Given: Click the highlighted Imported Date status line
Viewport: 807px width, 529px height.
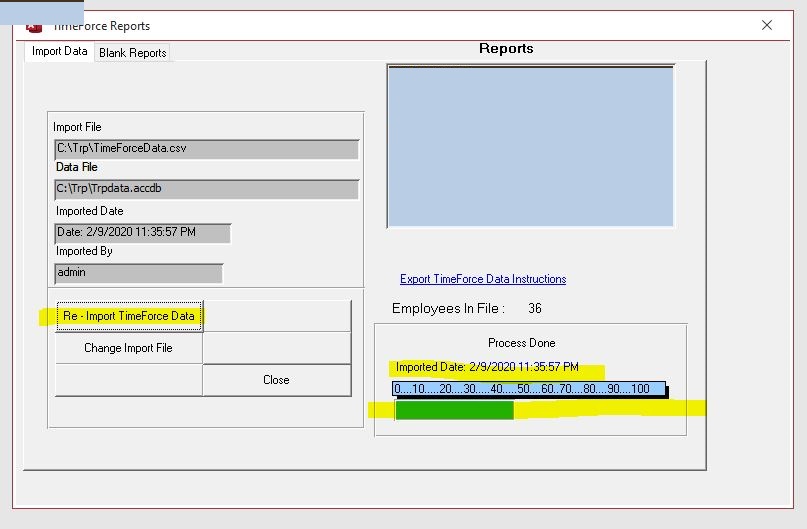Looking at the screenshot, I should coord(487,367).
